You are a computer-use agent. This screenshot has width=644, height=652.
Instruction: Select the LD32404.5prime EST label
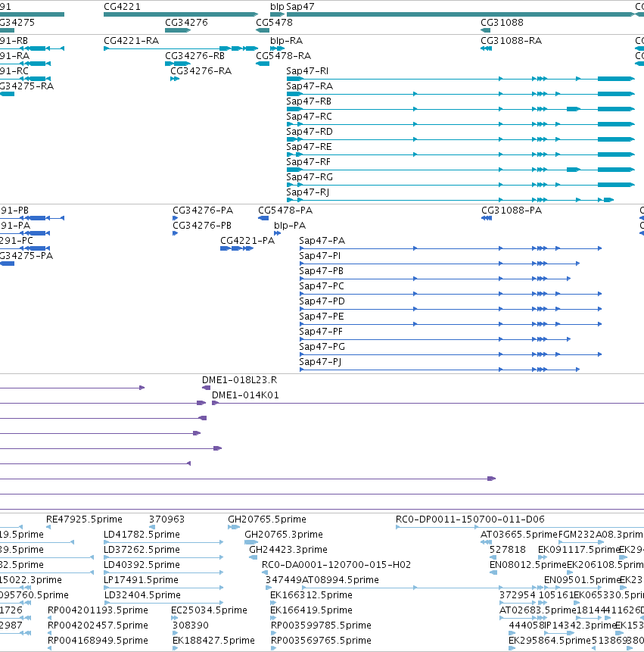pos(142,595)
